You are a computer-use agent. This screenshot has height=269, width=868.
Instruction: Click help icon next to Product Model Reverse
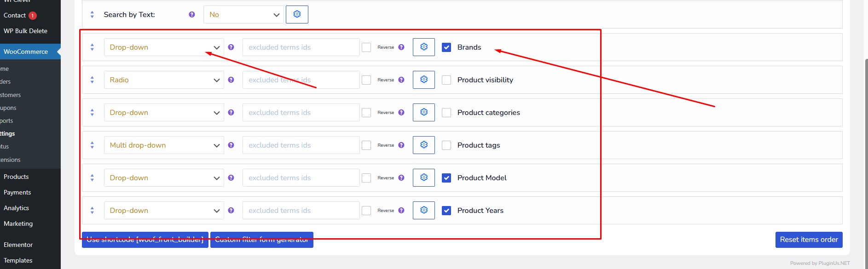point(401,177)
